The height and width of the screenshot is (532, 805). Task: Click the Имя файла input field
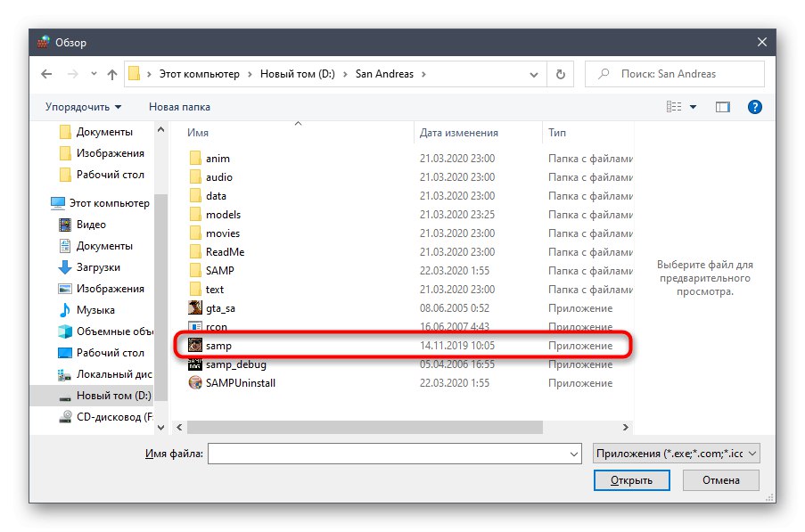pyautogui.click(x=392, y=453)
